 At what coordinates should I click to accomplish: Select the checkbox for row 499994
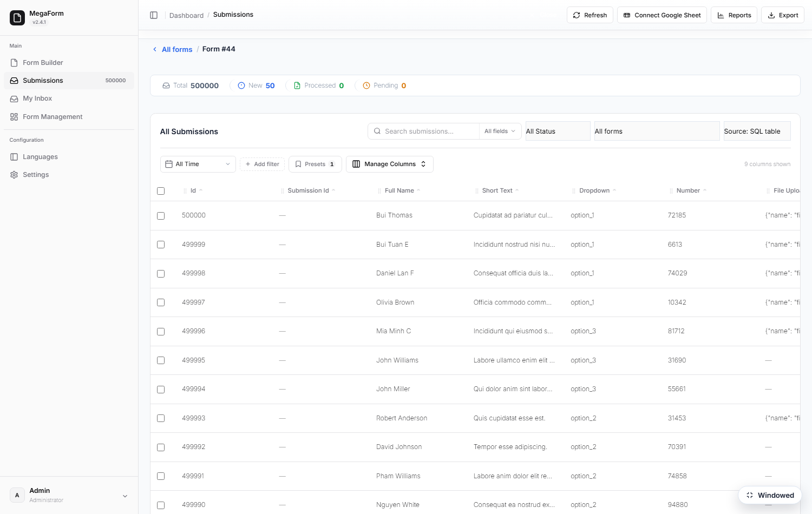(161, 390)
